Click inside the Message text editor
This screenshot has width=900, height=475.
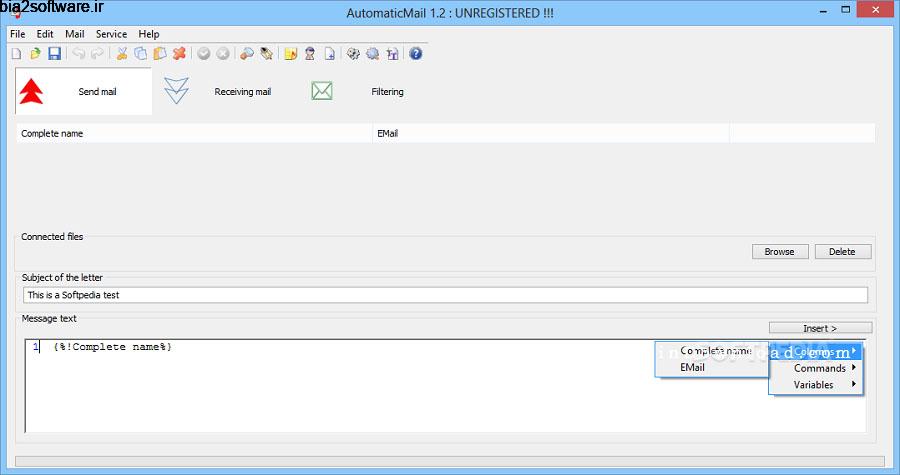(x=445, y=386)
